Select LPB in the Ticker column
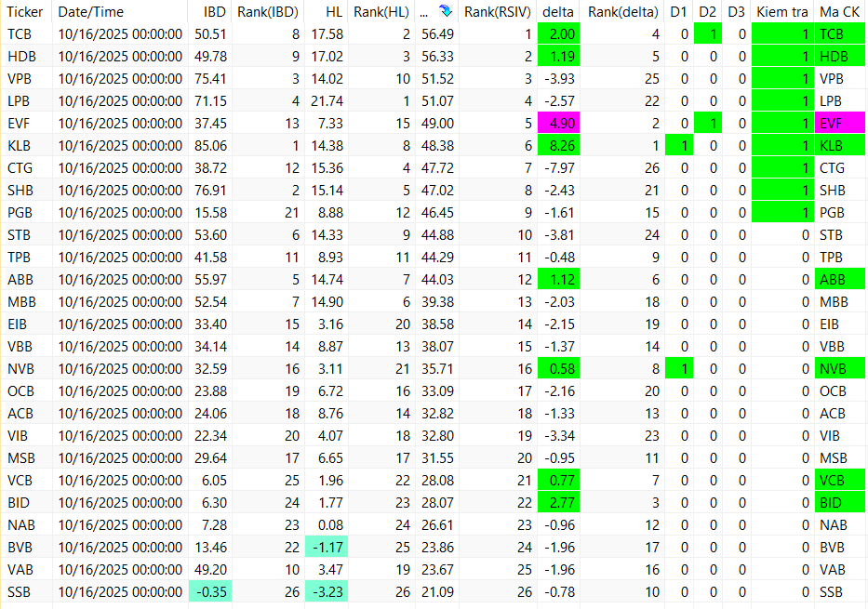Image resolution: width=868 pixels, height=609 pixels. (19, 101)
